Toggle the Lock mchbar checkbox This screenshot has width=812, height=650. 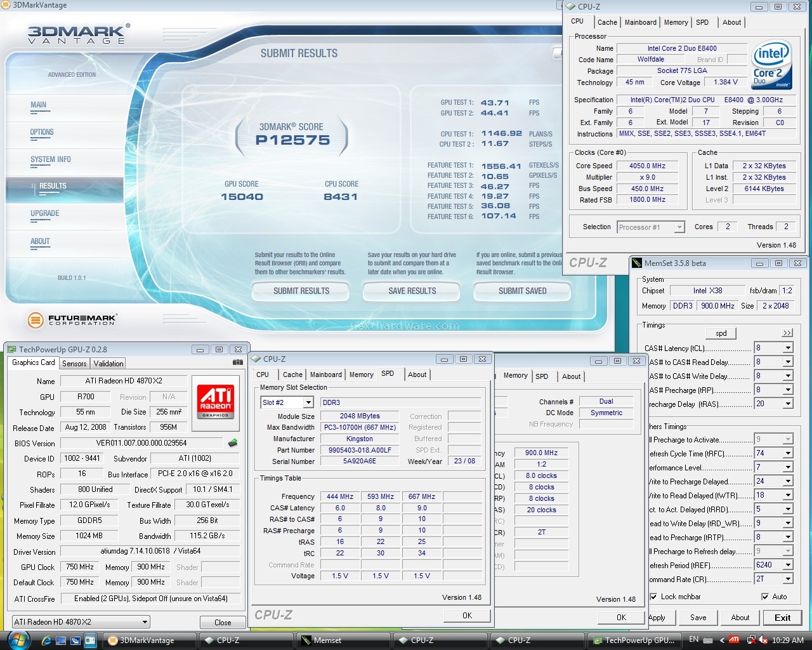(x=653, y=597)
